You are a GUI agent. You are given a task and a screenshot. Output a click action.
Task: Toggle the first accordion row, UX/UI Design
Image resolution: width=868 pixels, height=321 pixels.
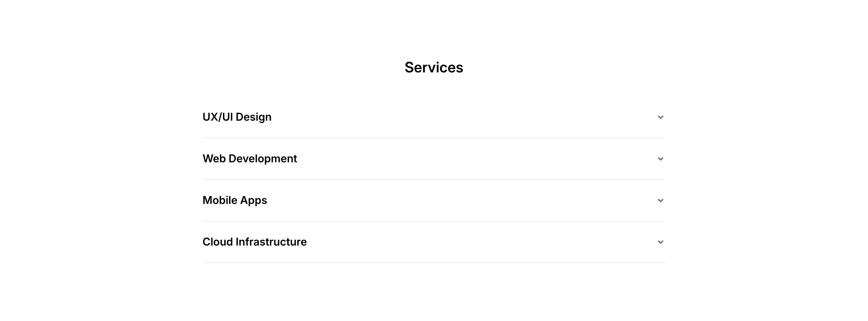pyautogui.click(x=434, y=117)
